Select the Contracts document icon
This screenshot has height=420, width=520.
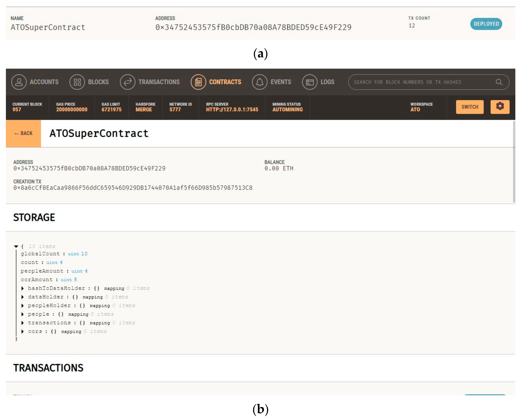coord(198,82)
